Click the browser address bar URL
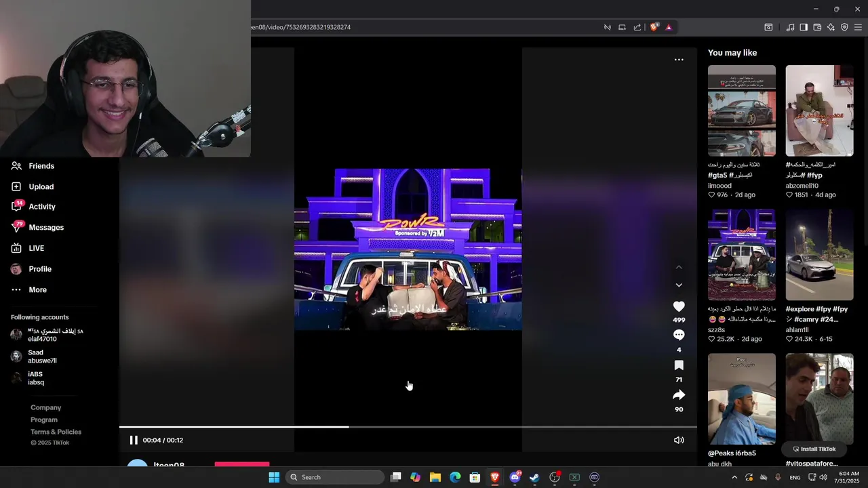868x488 pixels. pyautogui.click(x=302, y=27)
